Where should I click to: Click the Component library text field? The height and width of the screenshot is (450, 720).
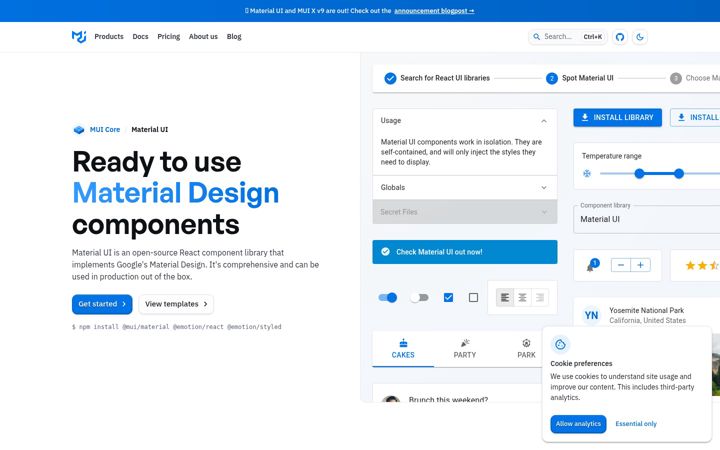pos(647,219)
